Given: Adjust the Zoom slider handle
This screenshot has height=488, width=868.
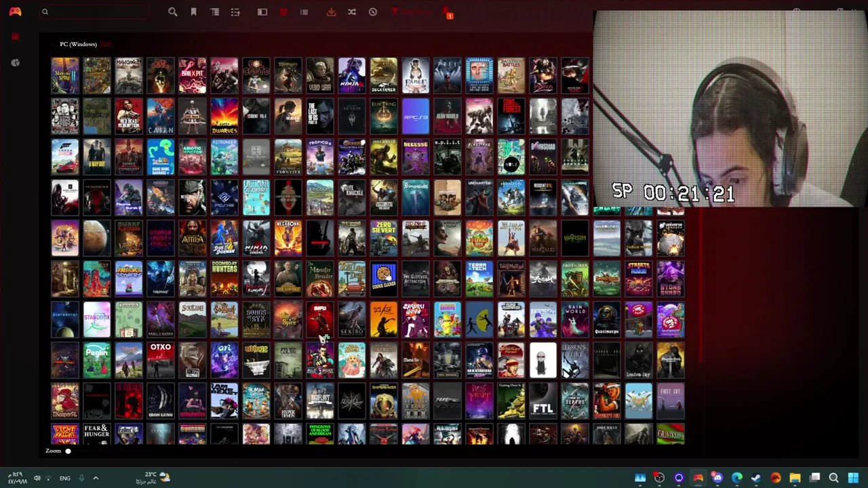Looking at the screenshot, I should (x=68, y=451).
